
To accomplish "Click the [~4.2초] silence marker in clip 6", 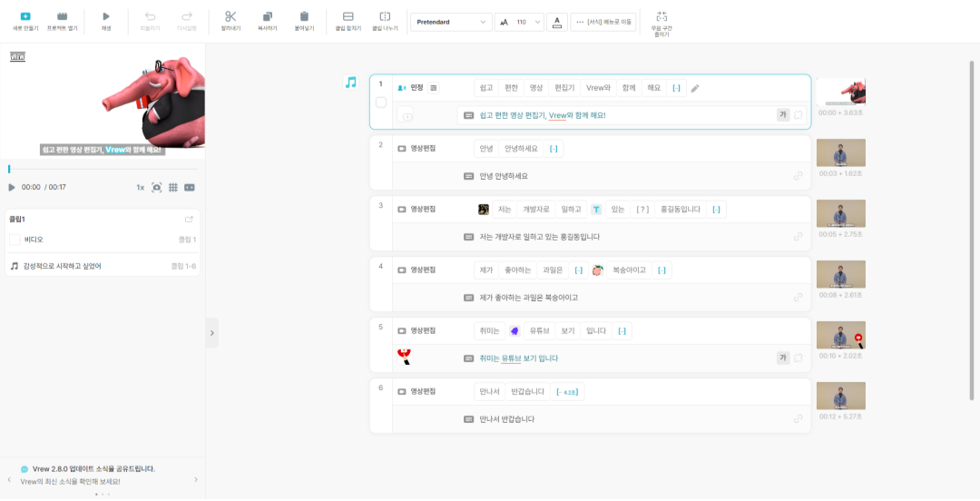I will pyautogui.click(x=567, y=391).
